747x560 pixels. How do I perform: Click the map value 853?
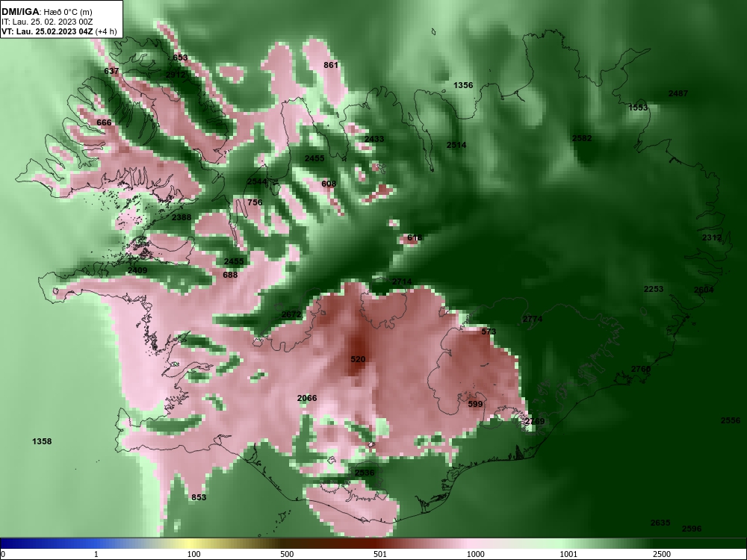coord(199,497)
